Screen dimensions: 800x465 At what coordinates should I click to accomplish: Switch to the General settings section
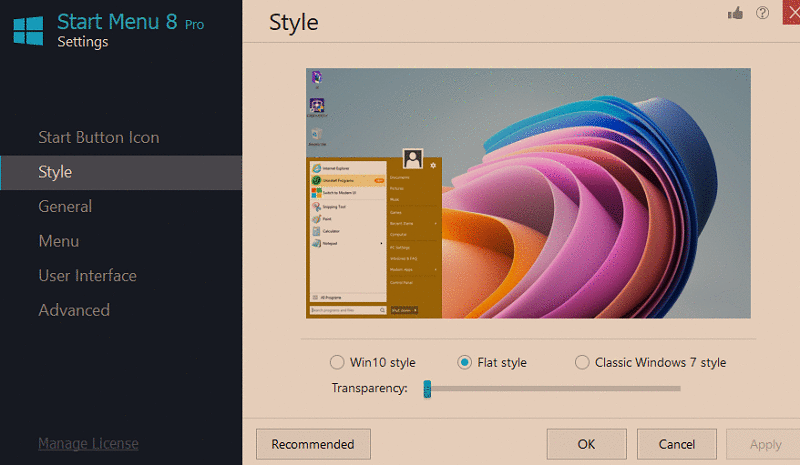pyautogui.click(x=65, y=206)
